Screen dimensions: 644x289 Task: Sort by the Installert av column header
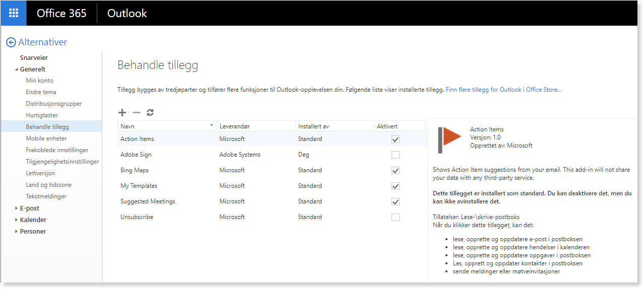click(335, 126)
